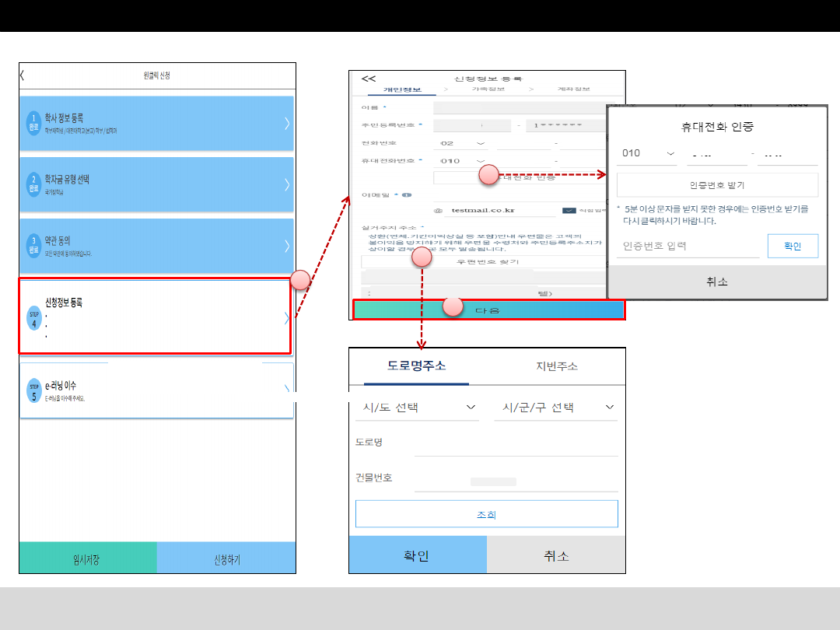Expand the 학사 정보 등록 step chevron
840x630 pixels.
click(287, 123)
